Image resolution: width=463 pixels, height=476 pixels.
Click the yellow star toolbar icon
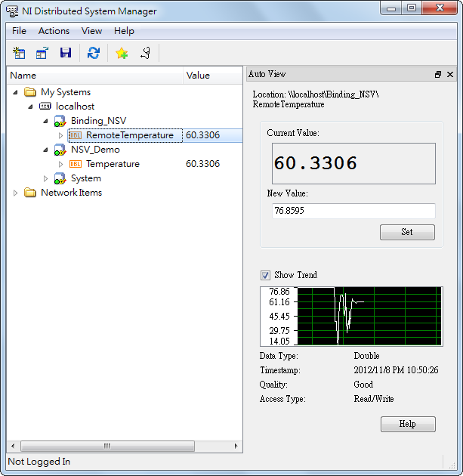coord(122,53)
